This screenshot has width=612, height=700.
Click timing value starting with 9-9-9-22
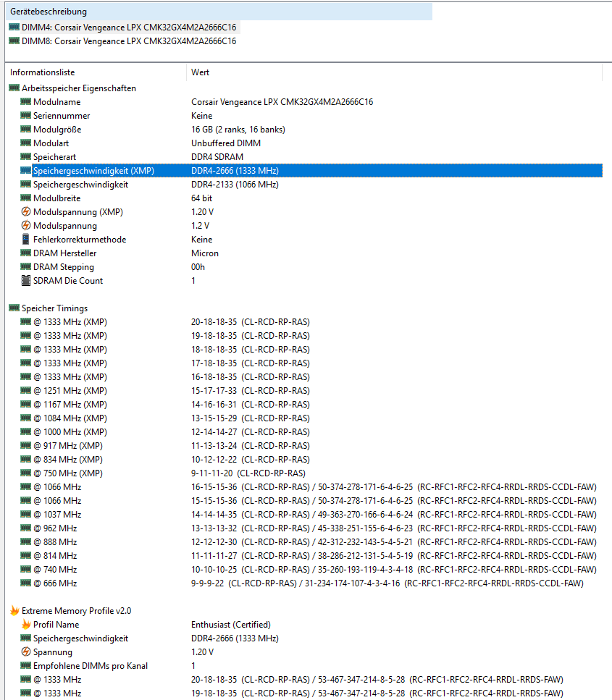387,583
